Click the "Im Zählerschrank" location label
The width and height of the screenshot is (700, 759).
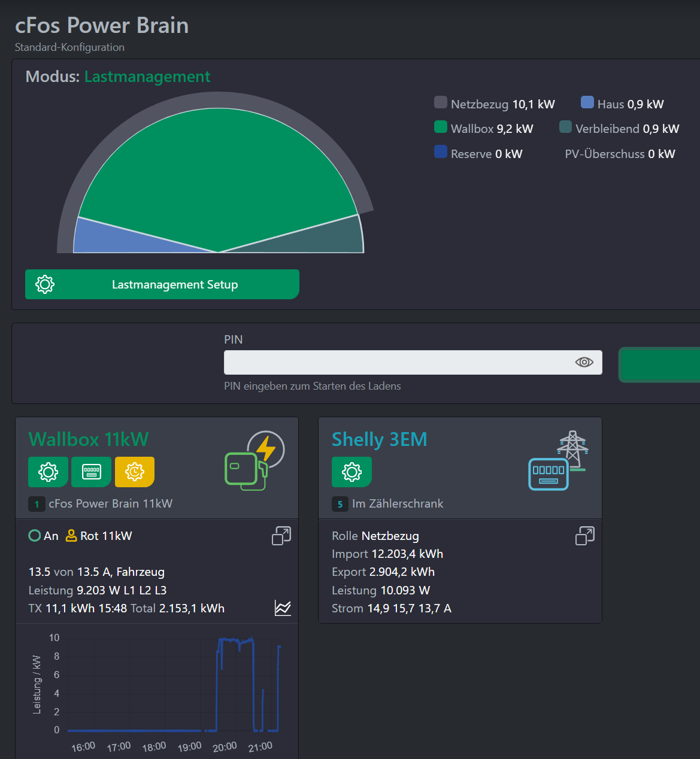[398, 504]
